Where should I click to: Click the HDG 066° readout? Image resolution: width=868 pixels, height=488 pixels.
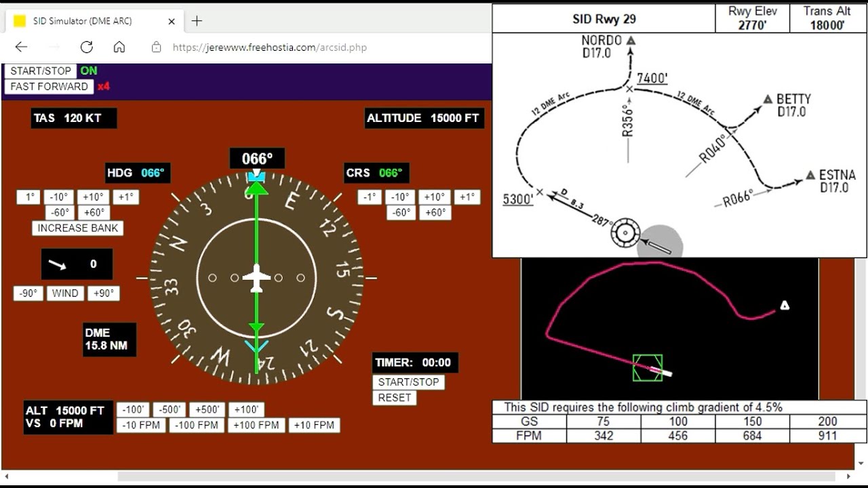click(x=138, y=173)
